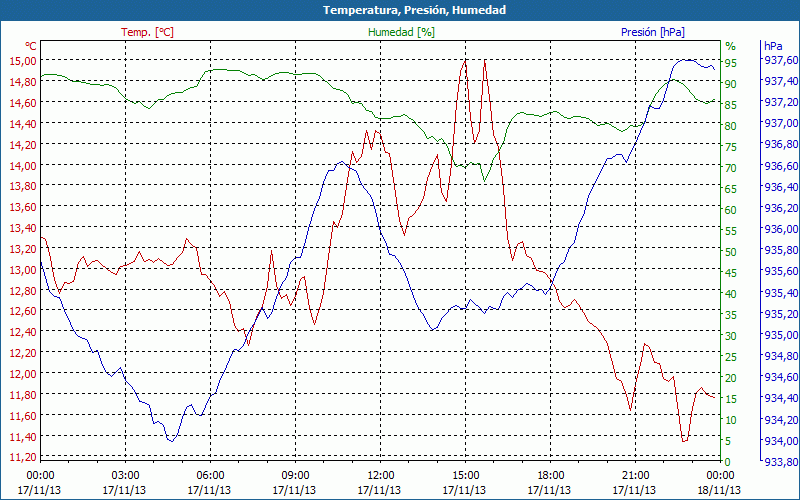Click humidity axis value '70'

pos(731,168)
